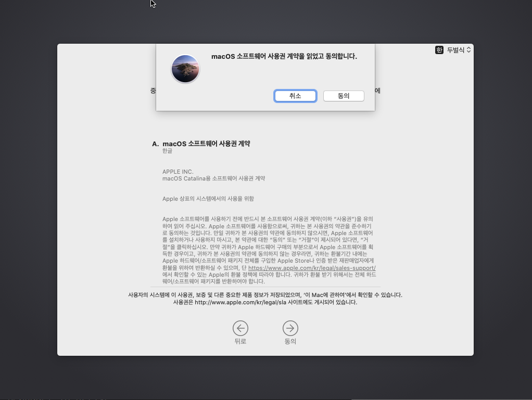Click the up-down chevrons next to 두벌식

(468, 50)
